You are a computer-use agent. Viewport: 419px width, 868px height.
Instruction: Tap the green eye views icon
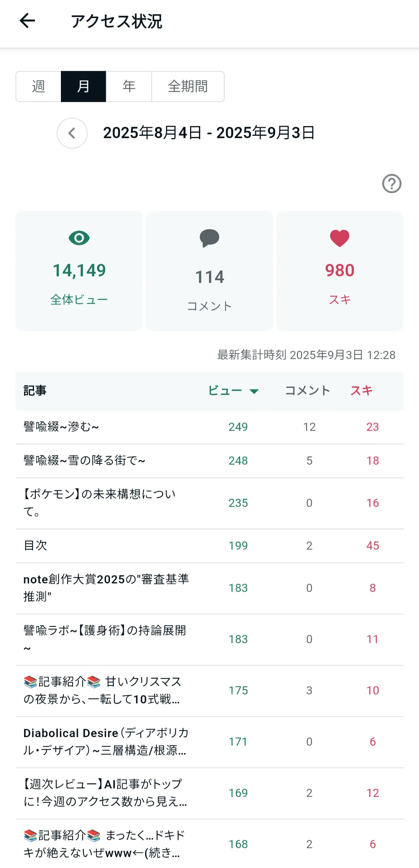79,238
